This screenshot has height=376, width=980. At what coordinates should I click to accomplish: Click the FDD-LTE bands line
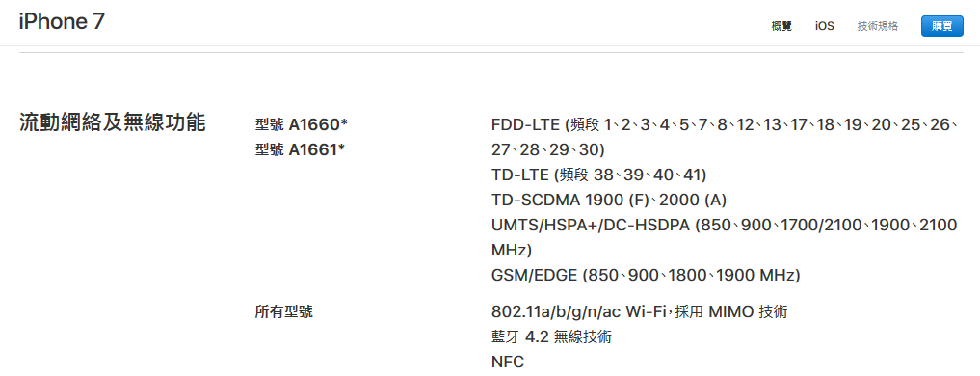(725, 125)
